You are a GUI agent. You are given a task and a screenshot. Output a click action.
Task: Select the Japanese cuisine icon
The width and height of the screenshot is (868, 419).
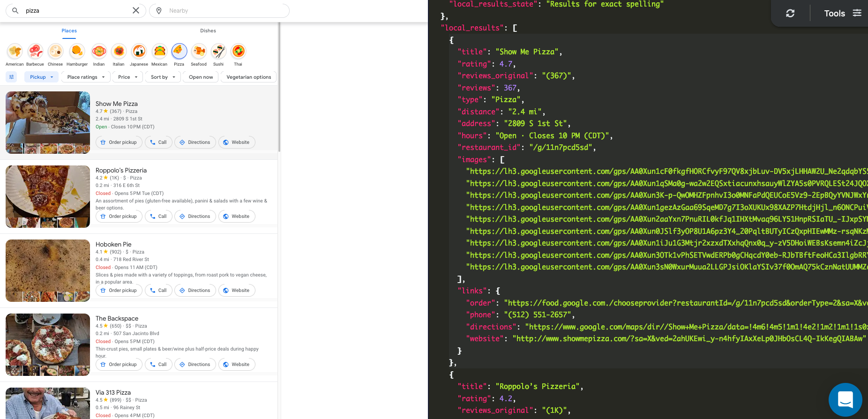click(x=139, y=51)
